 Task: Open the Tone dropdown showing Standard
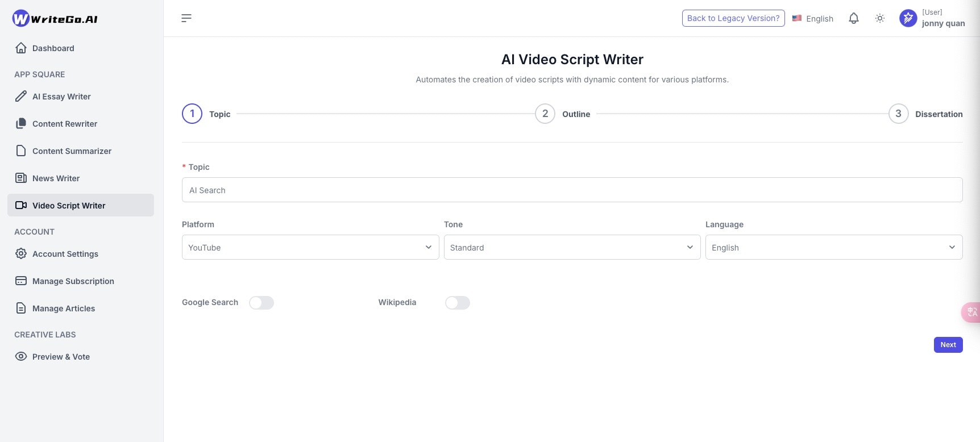tap(572, 247)
